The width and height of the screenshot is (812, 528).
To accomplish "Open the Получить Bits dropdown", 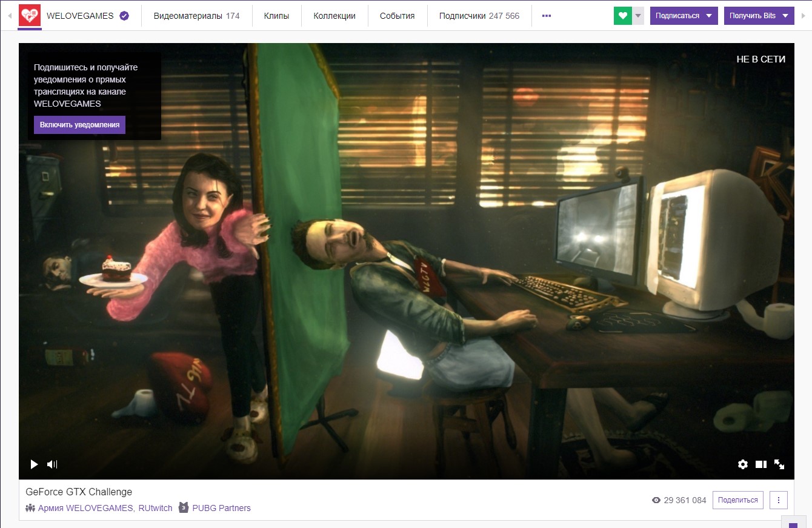I will click(x=759, y=16).
